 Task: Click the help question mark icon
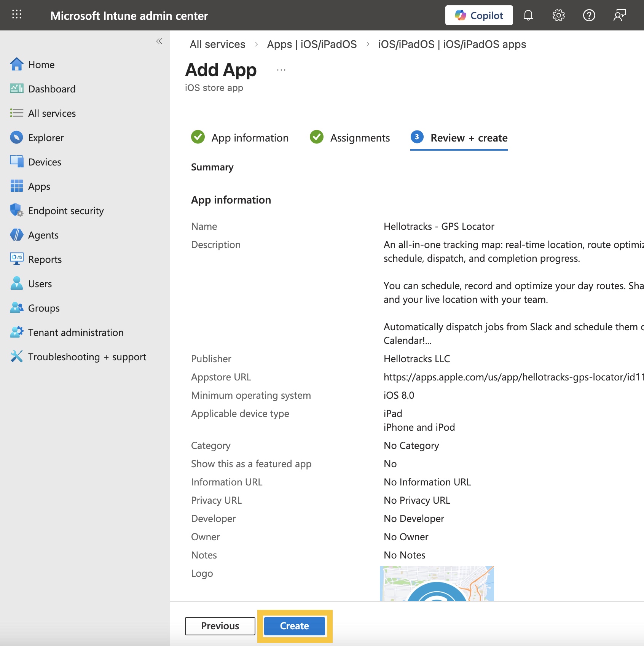(x=589, y=15)
